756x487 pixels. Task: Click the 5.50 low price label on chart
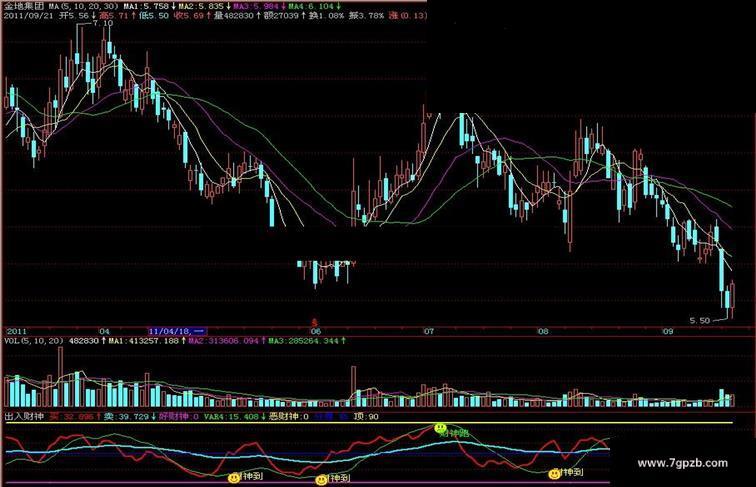(700, 321)
